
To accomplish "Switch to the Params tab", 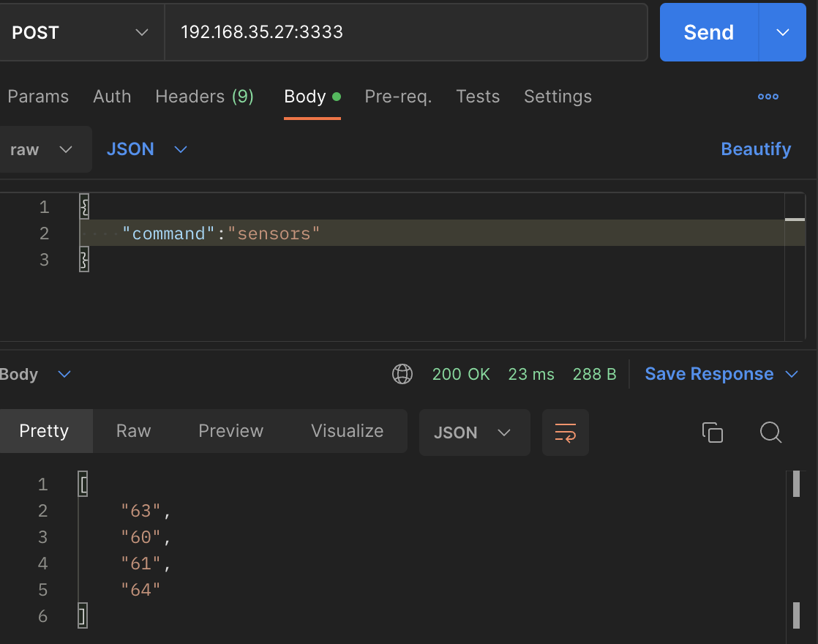I will click(38, 97).
